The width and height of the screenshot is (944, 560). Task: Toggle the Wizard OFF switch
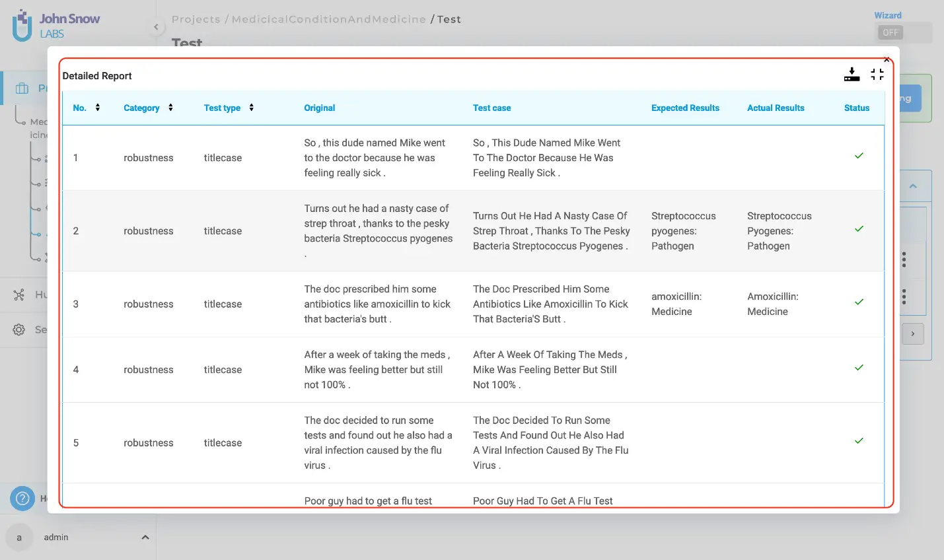click(x=890, y=32)
